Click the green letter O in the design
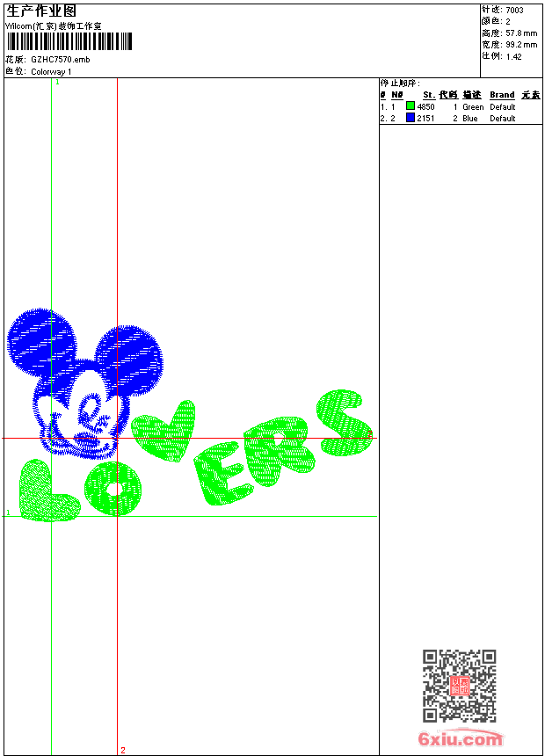 click(113, 489)
